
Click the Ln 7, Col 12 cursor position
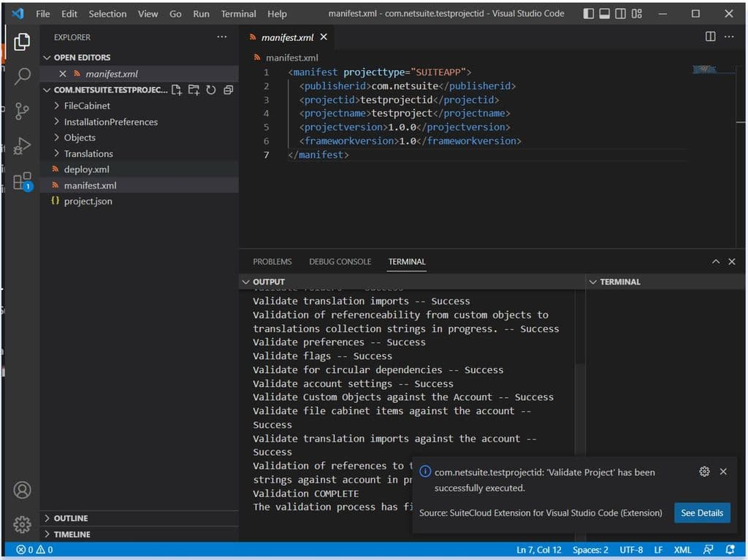click(538, 550)
